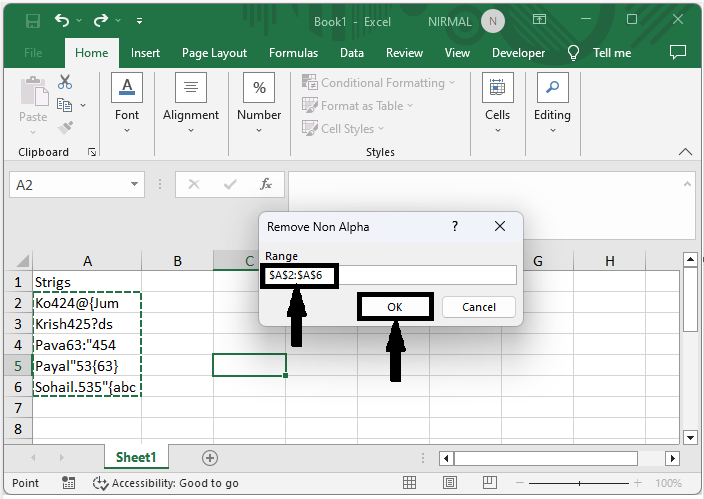Confirm the dialog with OK
The width and height of the screenshot is (704, 499).
click(395, 307)
